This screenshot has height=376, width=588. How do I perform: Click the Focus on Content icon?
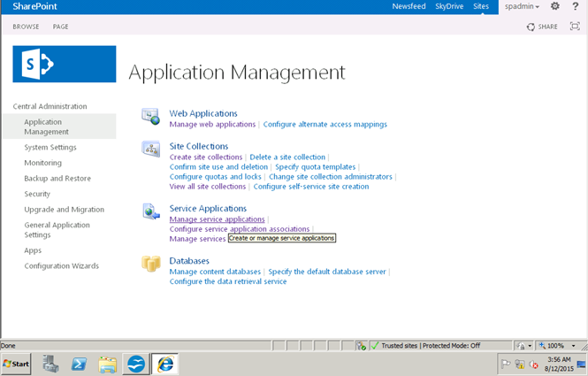575,27
